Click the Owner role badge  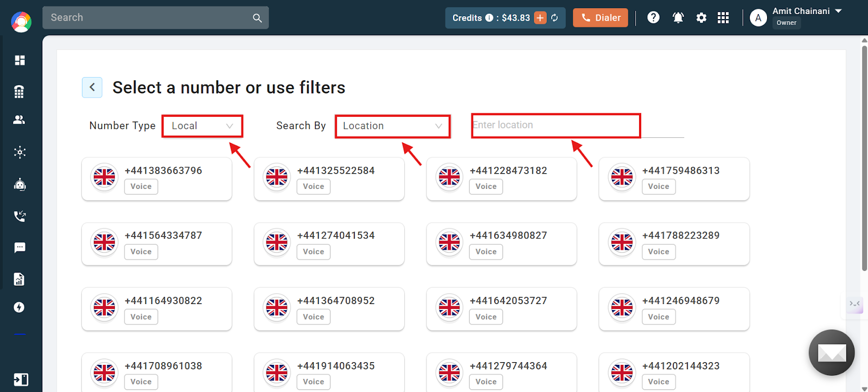(x=787, y=23)
